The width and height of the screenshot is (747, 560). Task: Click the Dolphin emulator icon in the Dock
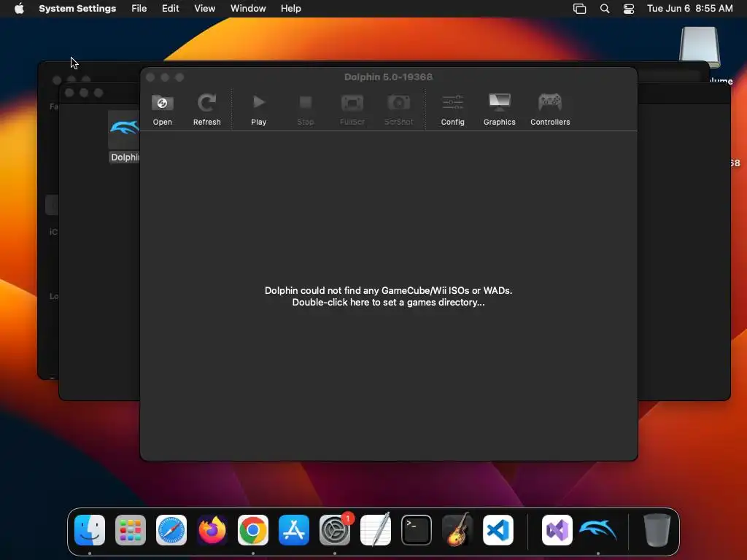tap(598, 530)
